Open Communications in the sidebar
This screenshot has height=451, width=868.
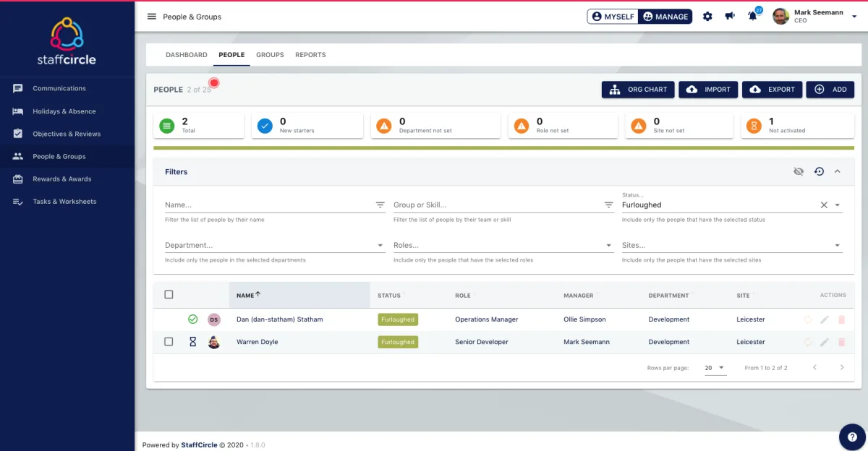tap(67, 88)
